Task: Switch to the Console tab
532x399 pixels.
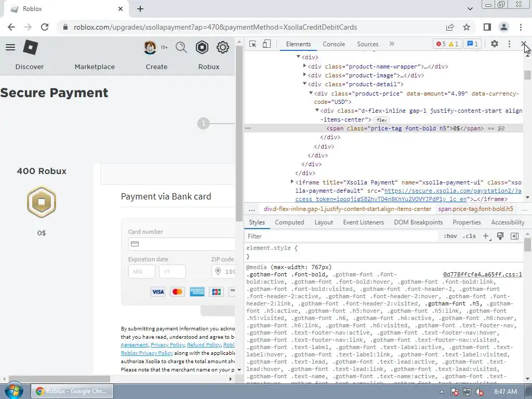Action: [x=334, y=44]
